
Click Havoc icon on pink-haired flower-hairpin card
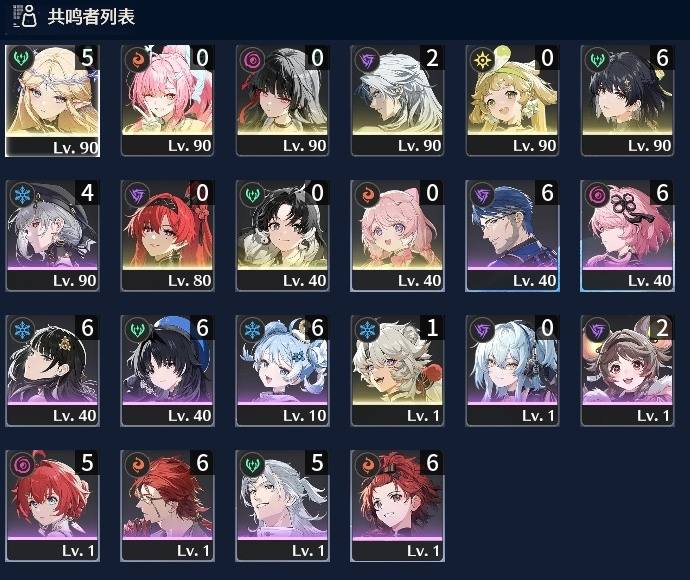tap(597, 193)
